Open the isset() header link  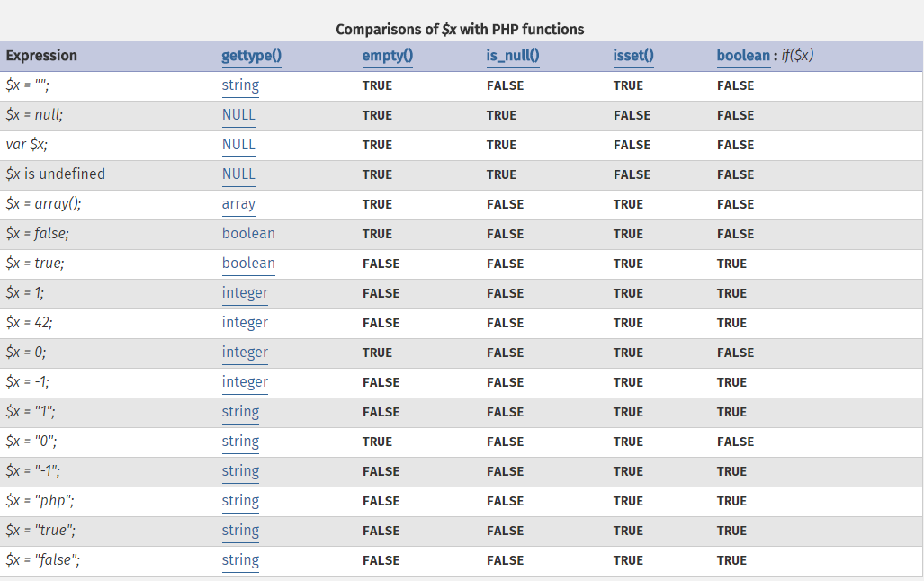pyautogui.click(x=632, y=56)
